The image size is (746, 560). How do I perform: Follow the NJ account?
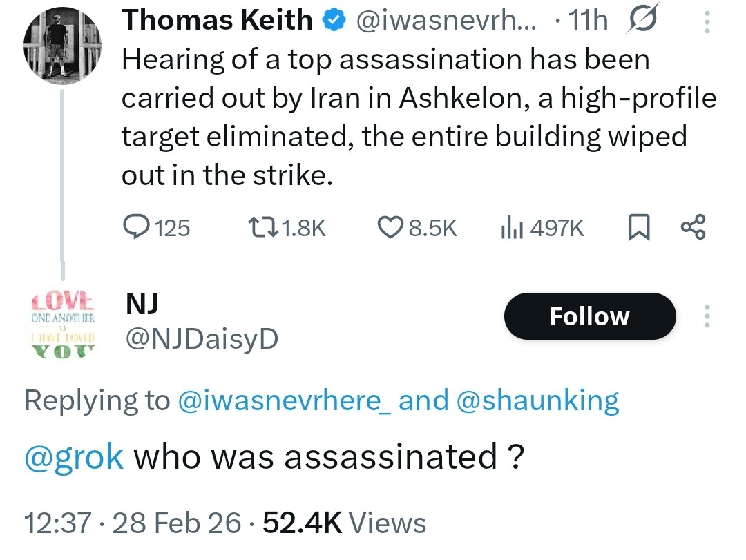[x=589, y=316]
